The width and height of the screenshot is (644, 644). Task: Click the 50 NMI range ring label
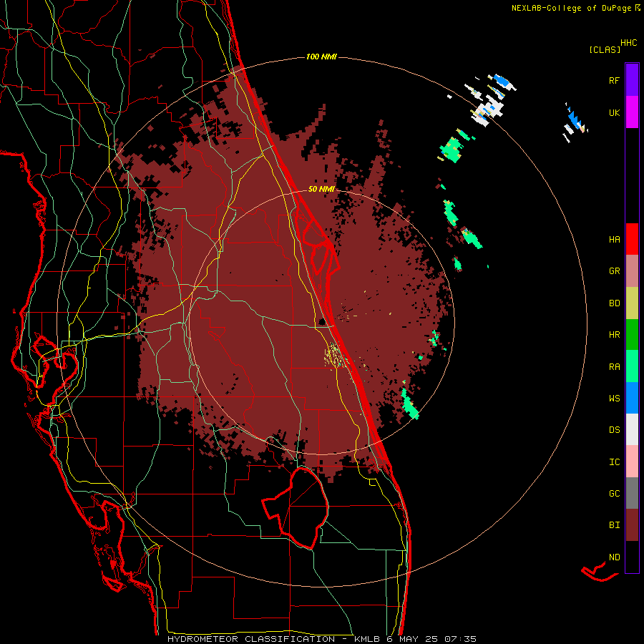point(321,189)
